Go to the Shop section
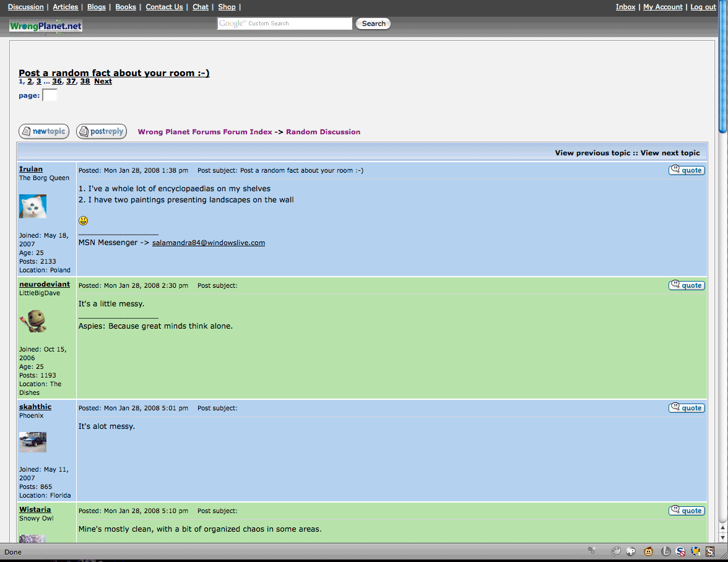728x562 pixels. coord(227,7)
